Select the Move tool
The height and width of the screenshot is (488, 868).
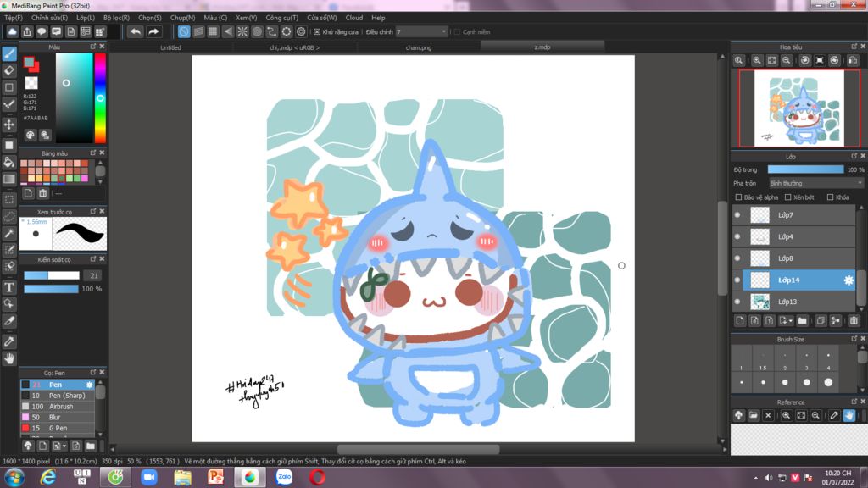[9, 125]
